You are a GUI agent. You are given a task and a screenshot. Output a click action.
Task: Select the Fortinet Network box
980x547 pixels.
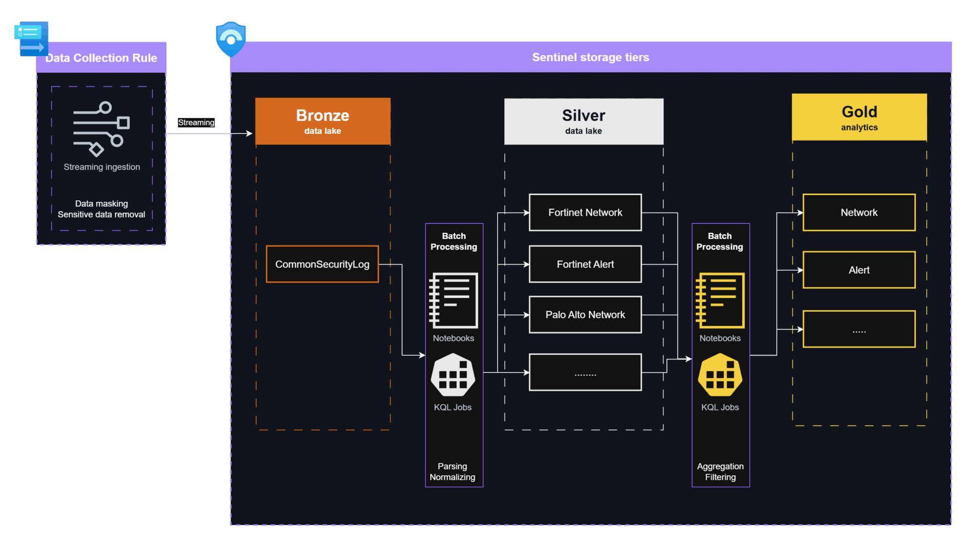pos(585,212)
